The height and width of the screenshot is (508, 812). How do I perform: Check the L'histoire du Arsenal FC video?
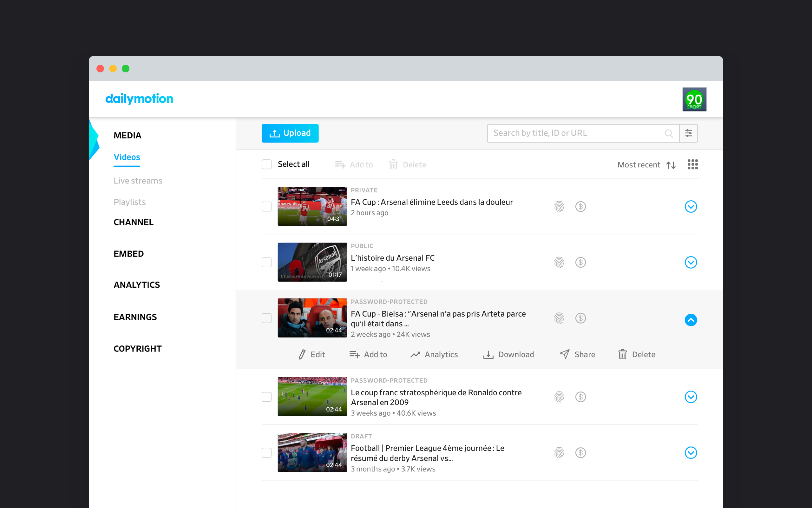coord(266,262)
